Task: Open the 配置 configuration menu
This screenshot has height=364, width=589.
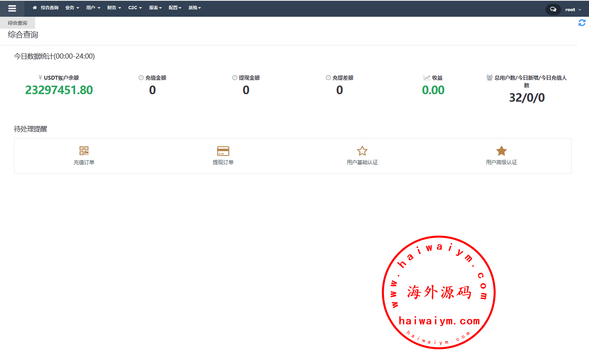Action: [175, 8]
